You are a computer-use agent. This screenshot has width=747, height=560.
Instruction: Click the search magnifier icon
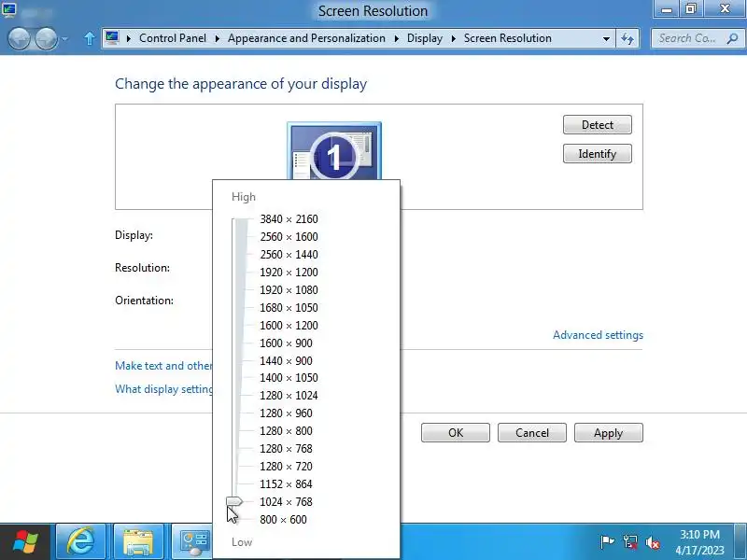click(732, 38)
